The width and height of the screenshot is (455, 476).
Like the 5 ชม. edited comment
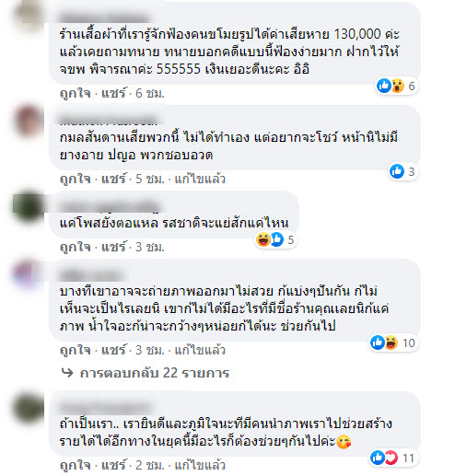click(x=76, y=179)
